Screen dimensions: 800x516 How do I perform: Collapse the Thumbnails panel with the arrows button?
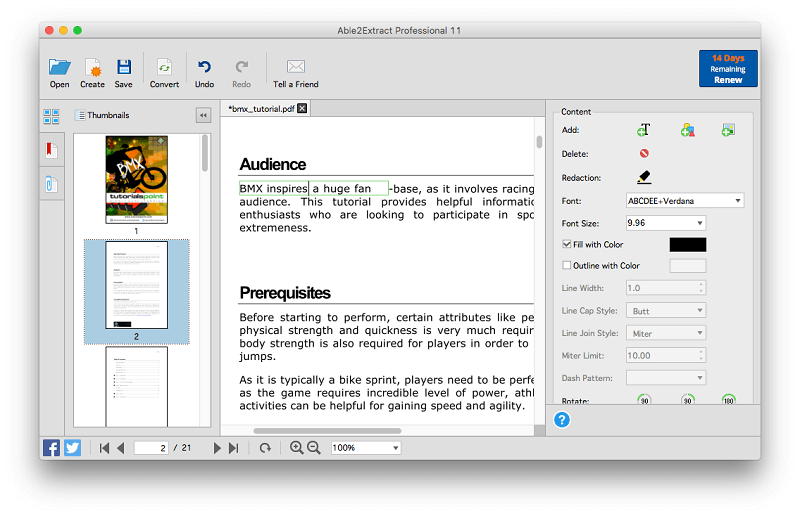tap(203, 115)
